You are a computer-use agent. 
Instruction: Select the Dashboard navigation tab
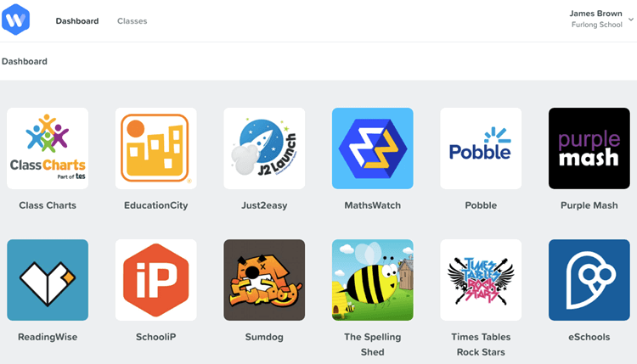(x=77, y=21)
